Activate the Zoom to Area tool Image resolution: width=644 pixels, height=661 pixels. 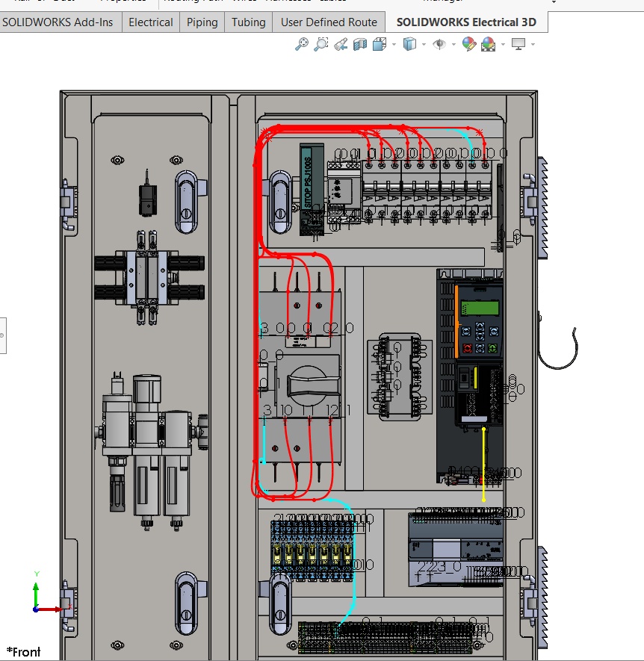[321, 44]
